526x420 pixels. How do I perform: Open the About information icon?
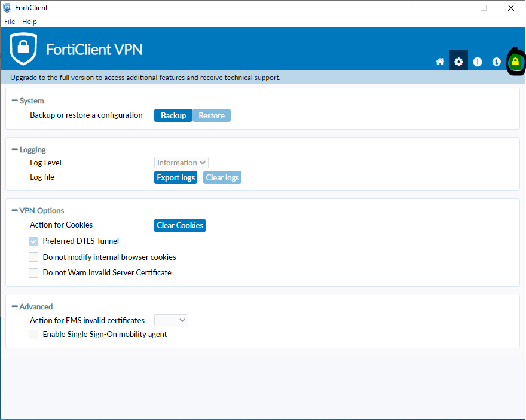tap(496, 62)
